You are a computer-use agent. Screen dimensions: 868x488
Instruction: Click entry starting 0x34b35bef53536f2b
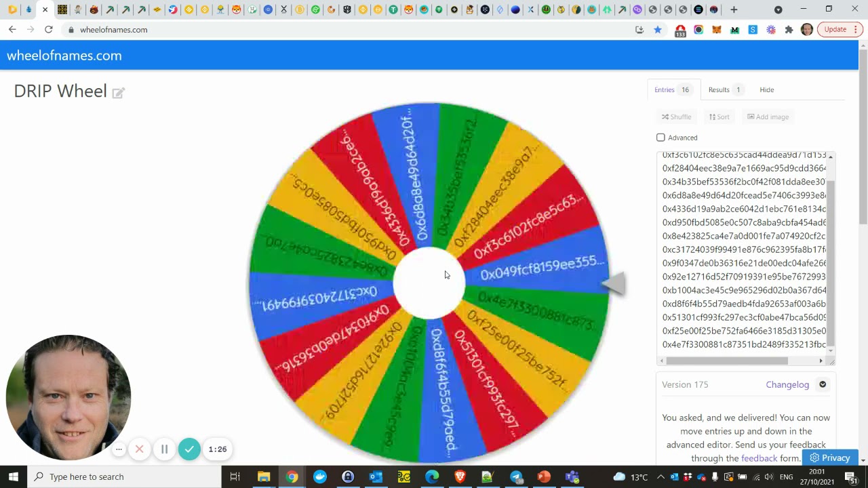pyautogui.click(x=744, y=182)
